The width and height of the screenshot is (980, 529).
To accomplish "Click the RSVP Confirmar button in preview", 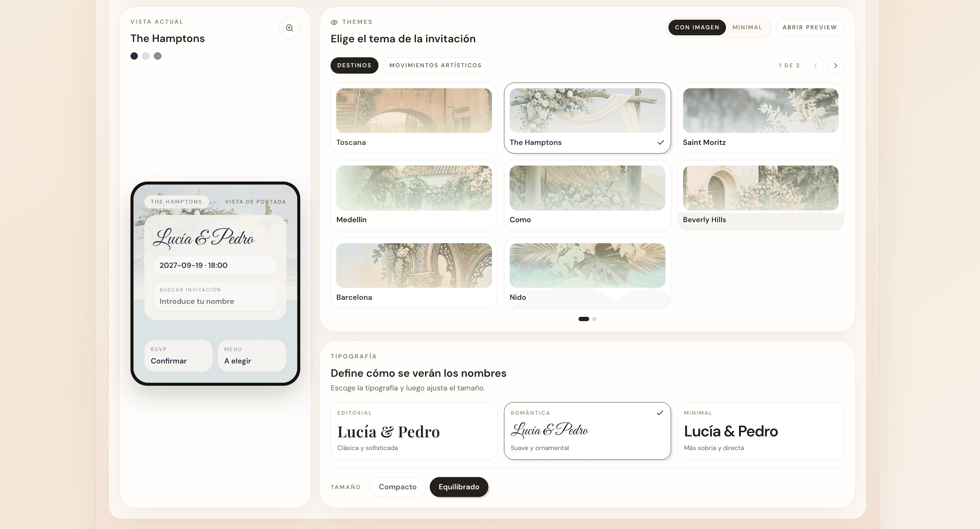I will (x=178, y=356).
